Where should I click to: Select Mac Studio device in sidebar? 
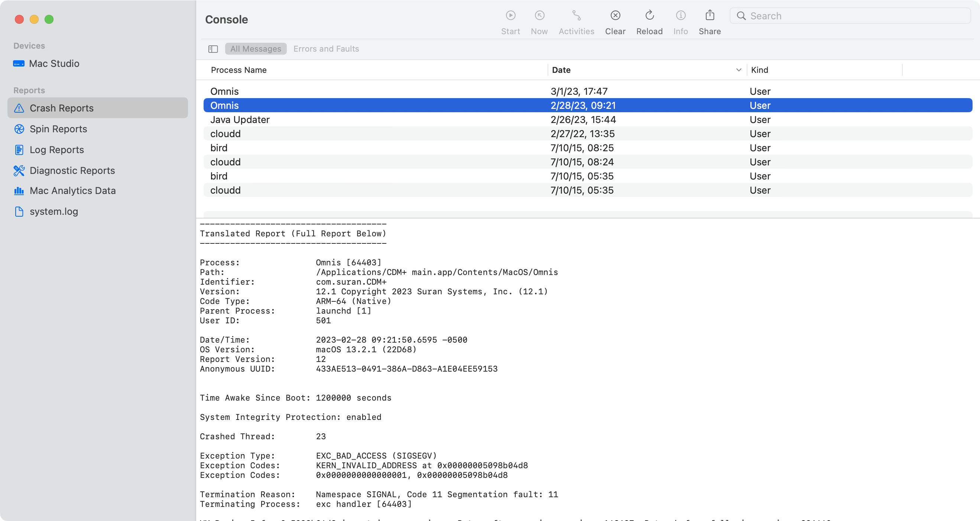click(54, 64)
